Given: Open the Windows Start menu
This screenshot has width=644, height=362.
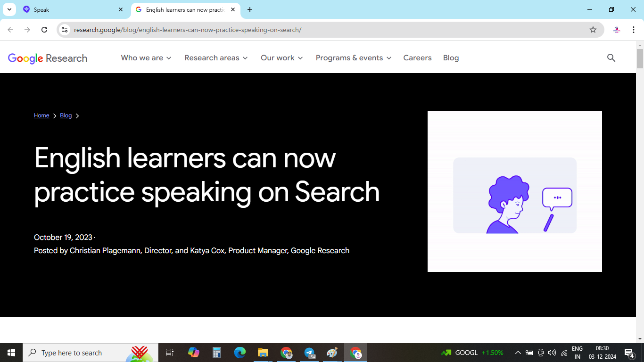Looking at the screenshot, I should point(11,353).
